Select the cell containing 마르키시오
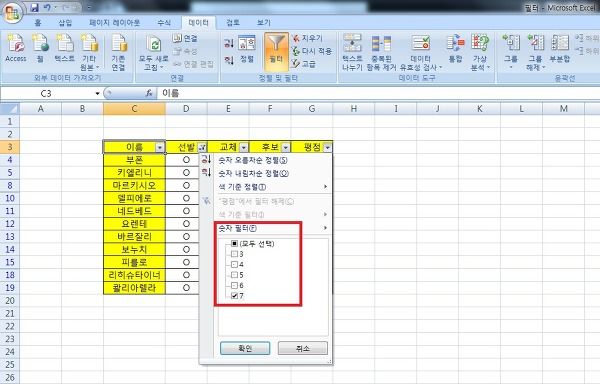The image size is (600, 384). (x=134, y=185)
